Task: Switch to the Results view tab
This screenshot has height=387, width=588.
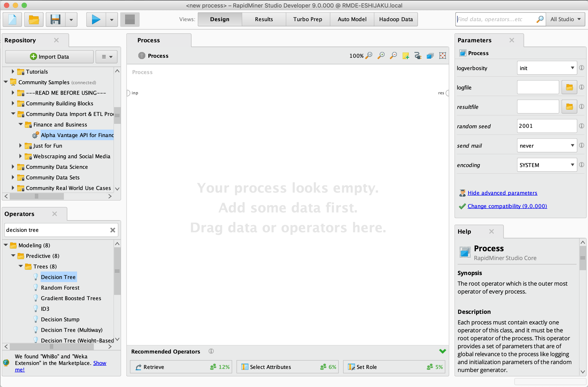Action: tap(264, 19)
